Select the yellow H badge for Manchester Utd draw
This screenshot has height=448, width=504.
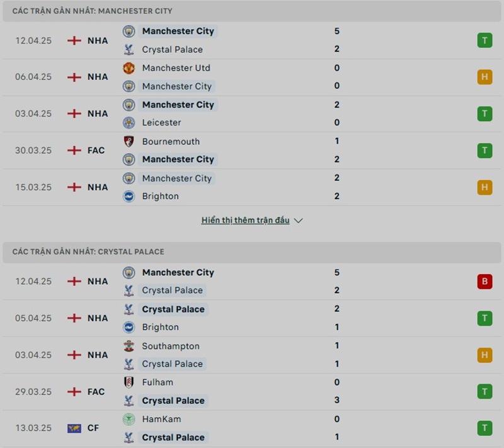484,77
